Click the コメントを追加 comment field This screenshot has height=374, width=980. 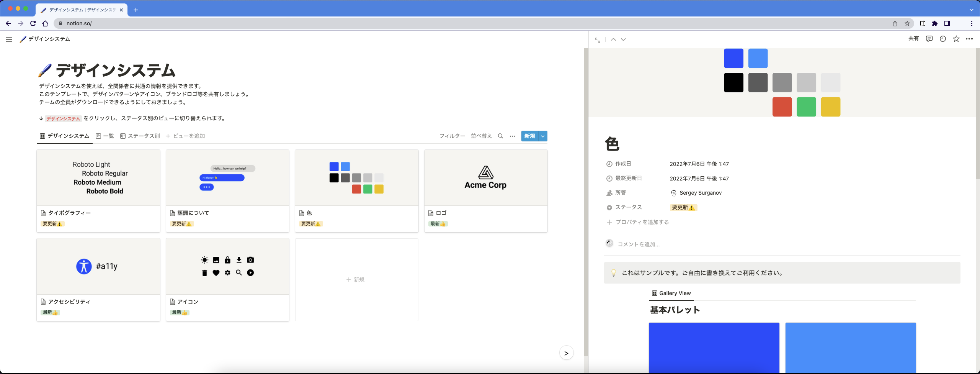638,244
